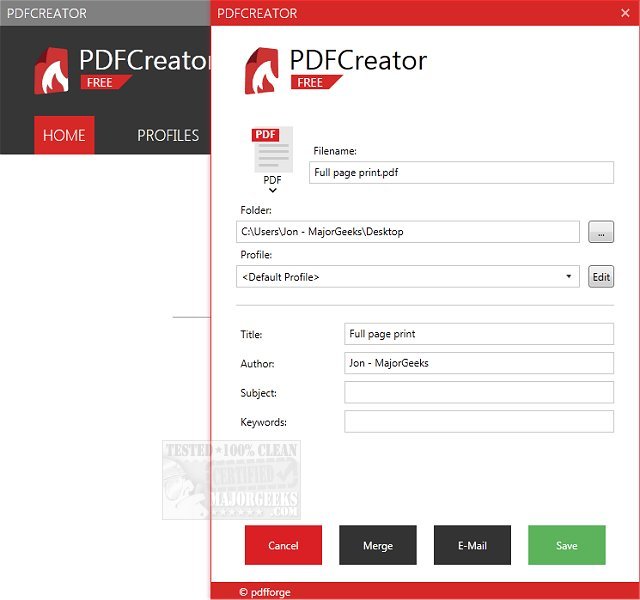
Task: Click the green Save button
Action: point(567,546)
